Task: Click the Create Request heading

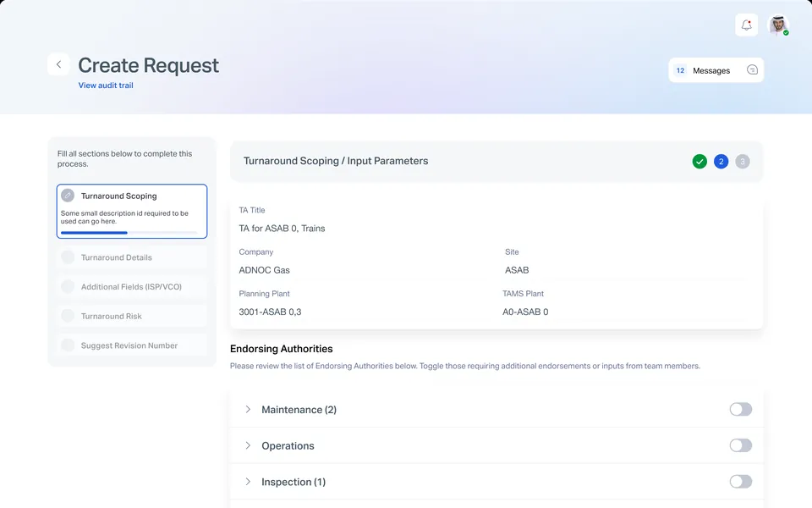Action: (149, 65)
